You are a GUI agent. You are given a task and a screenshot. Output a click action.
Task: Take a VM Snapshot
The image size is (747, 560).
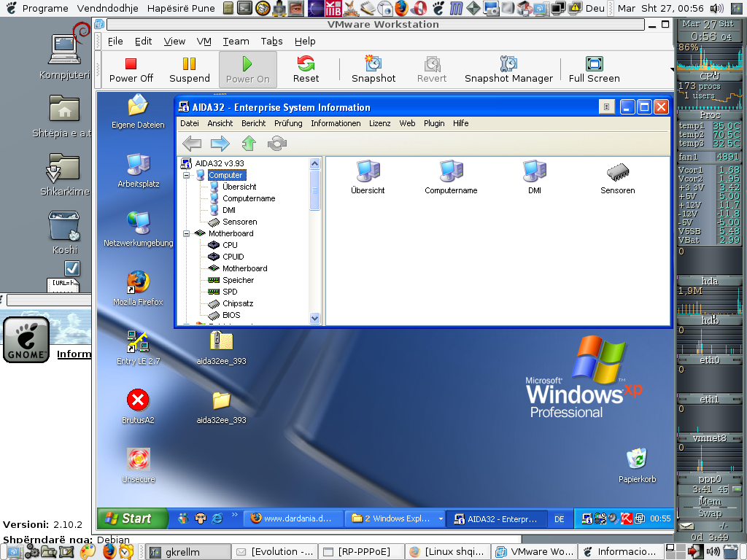373,70
